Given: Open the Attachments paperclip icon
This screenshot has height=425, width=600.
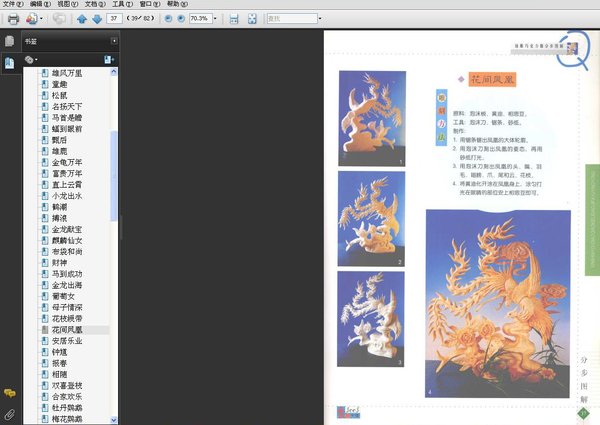Looking at the screenshot, I should [10, 414].
